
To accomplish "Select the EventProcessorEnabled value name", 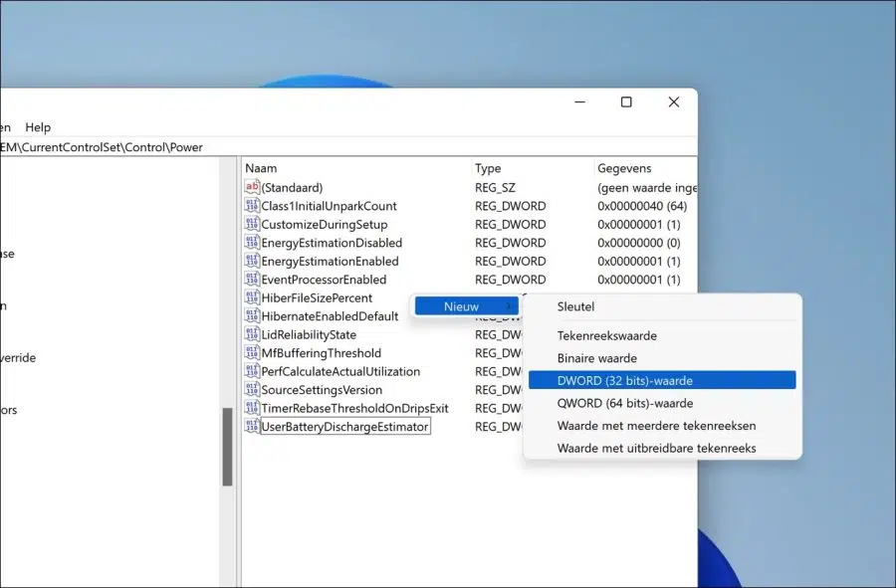I will coord(324,280).
